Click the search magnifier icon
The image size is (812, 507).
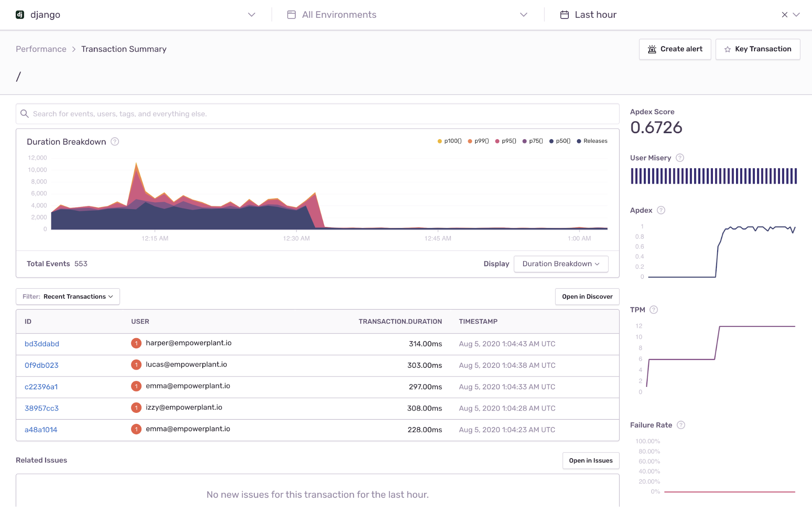pos(24,114)
